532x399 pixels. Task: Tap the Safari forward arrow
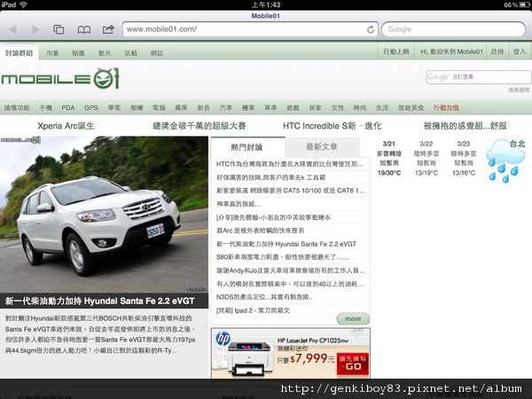(35, 29)
